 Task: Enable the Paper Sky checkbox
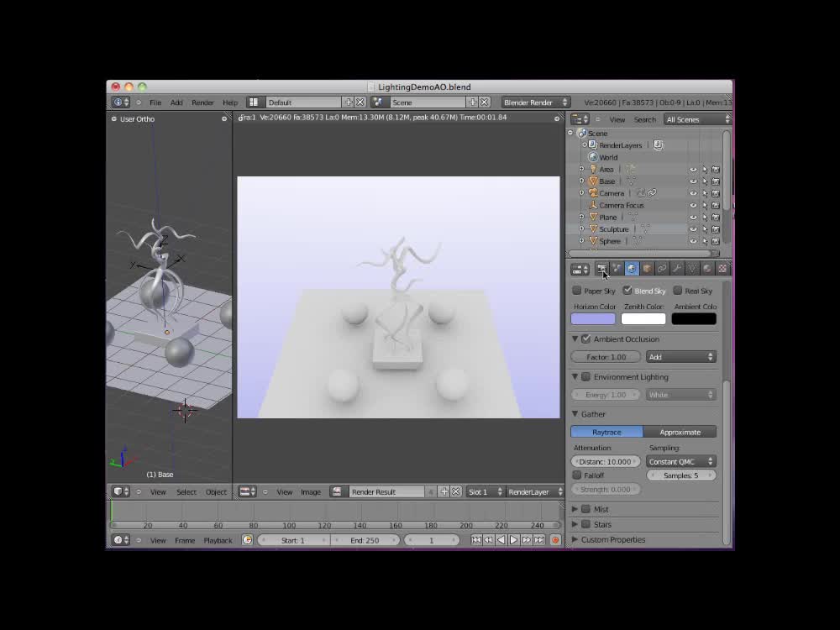(x=575, y=291)
